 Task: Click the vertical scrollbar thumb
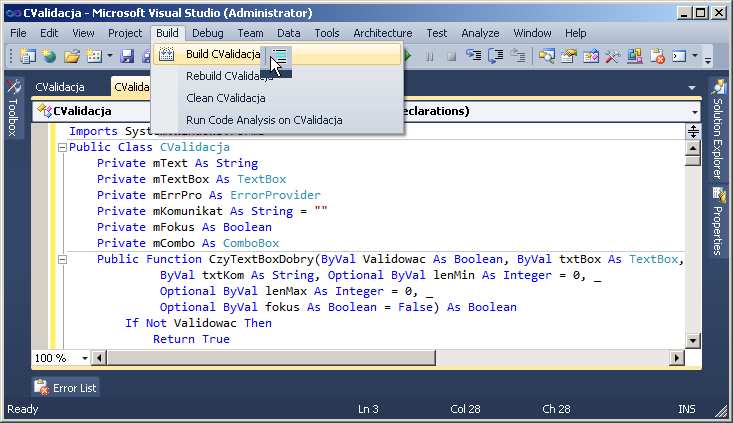pyautogui.click(x=693, y=161)
